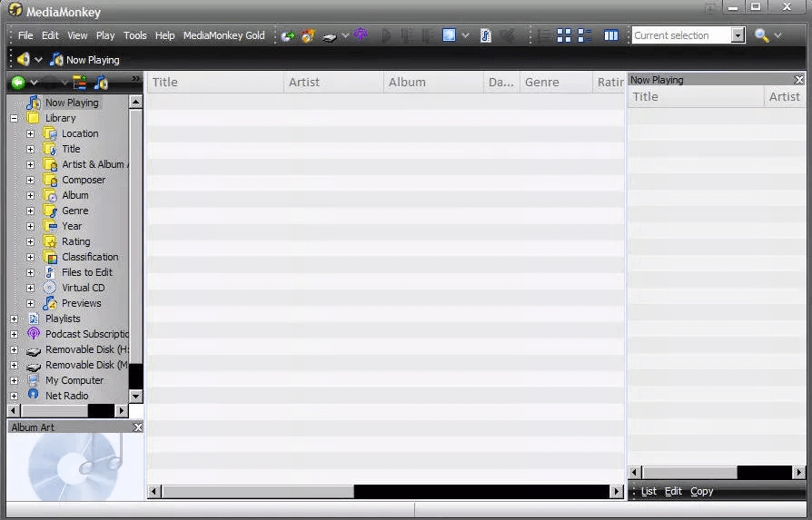Show more tree toolbar buttons via chevron
812x520 pixels.
coord(135,79)
